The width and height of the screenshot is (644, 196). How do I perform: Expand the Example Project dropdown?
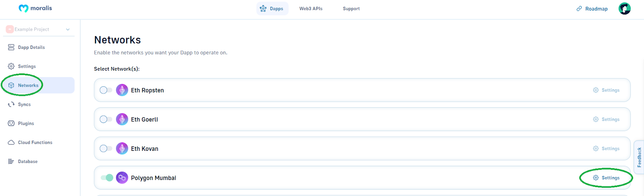coord(39,29)
